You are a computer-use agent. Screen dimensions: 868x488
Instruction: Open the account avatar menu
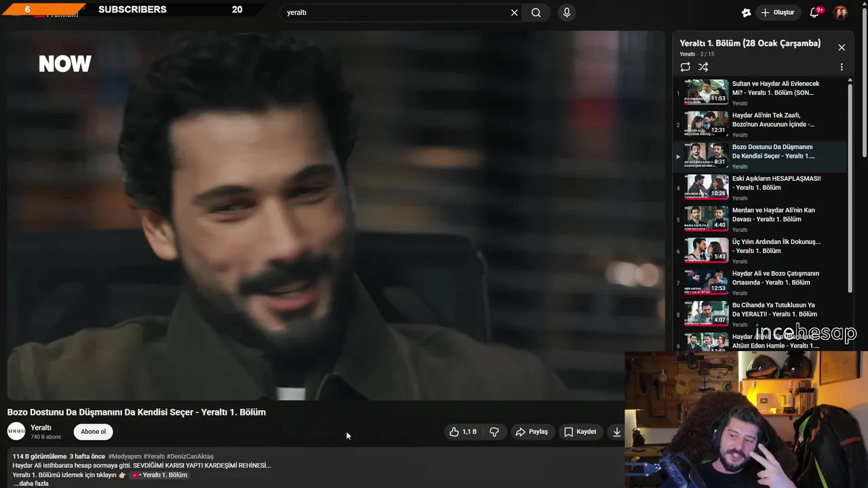coord(840,12)
